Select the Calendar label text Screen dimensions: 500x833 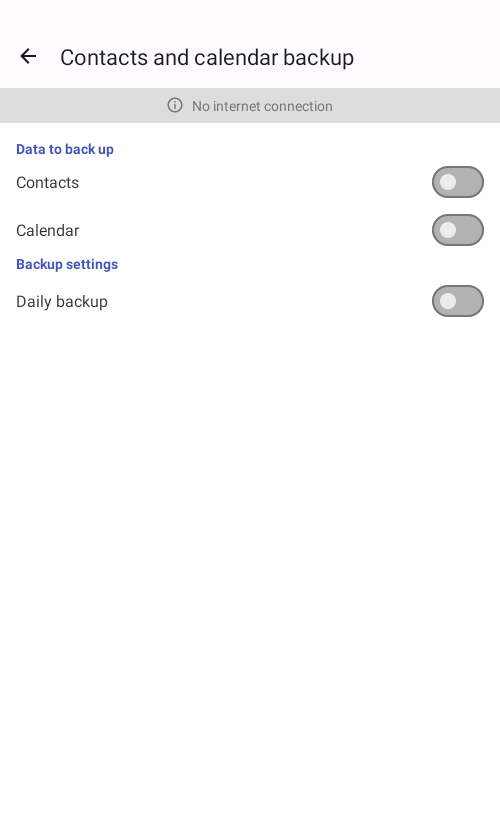(x=47, y=231)
